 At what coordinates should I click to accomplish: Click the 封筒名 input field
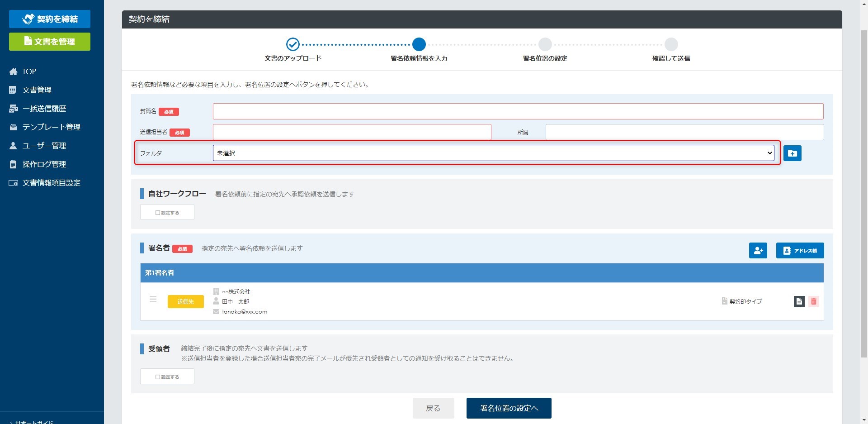pos(518,111)
